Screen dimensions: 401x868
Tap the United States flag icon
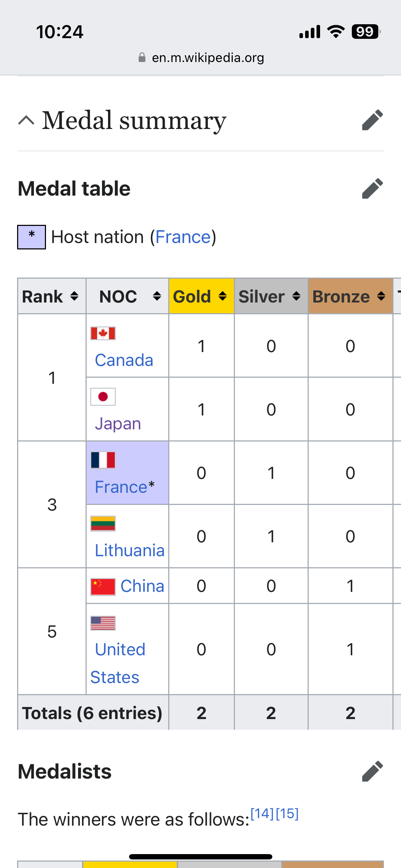(x=103, y=623)
